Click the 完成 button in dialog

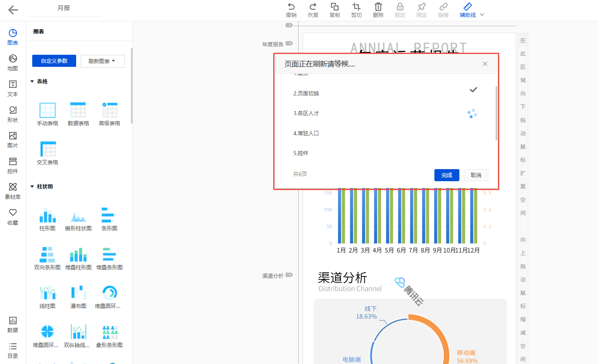click(x=446, y=175)
